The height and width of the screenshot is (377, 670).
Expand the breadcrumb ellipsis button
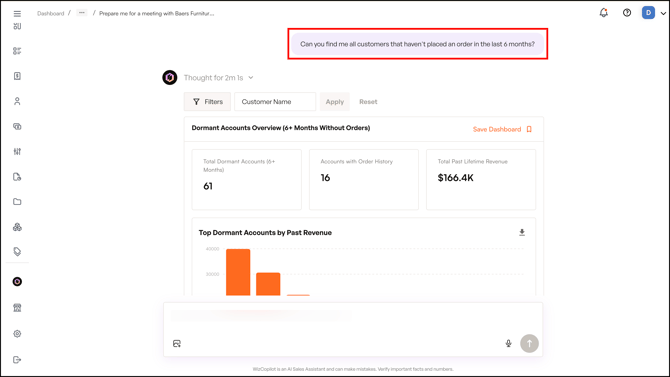81,13
